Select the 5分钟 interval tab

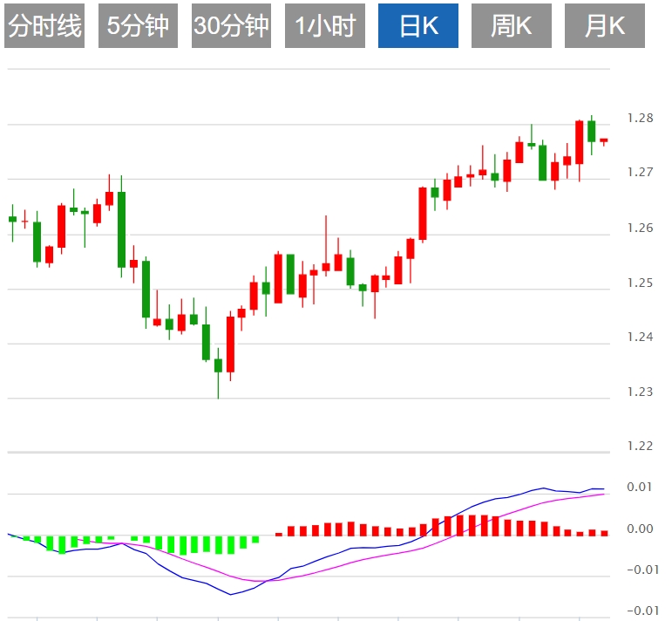(138, 27)
